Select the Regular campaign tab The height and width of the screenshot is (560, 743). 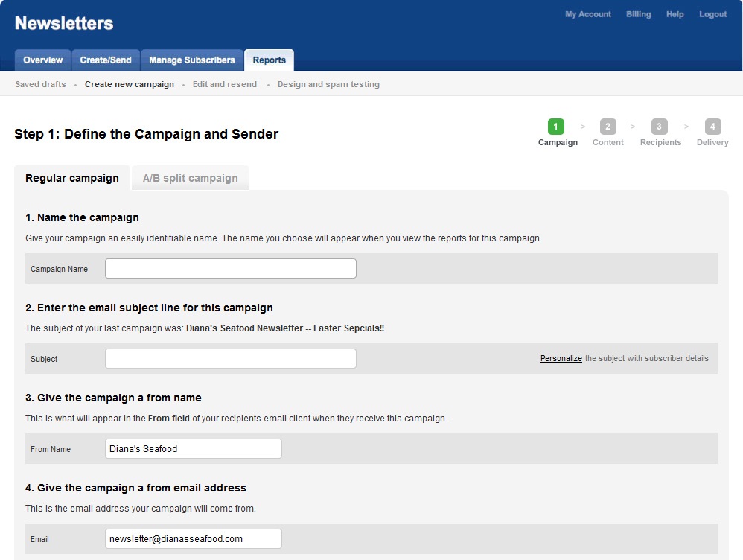72,178
